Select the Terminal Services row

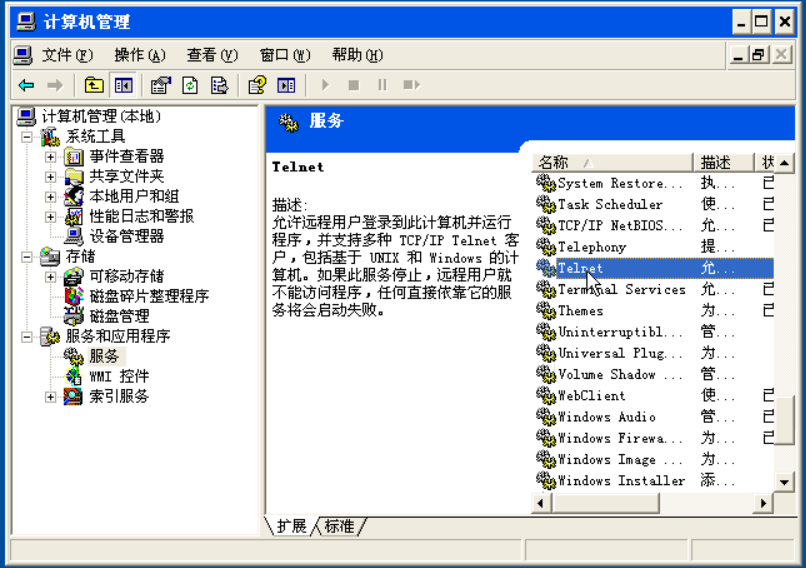click(x=653, y=289)
